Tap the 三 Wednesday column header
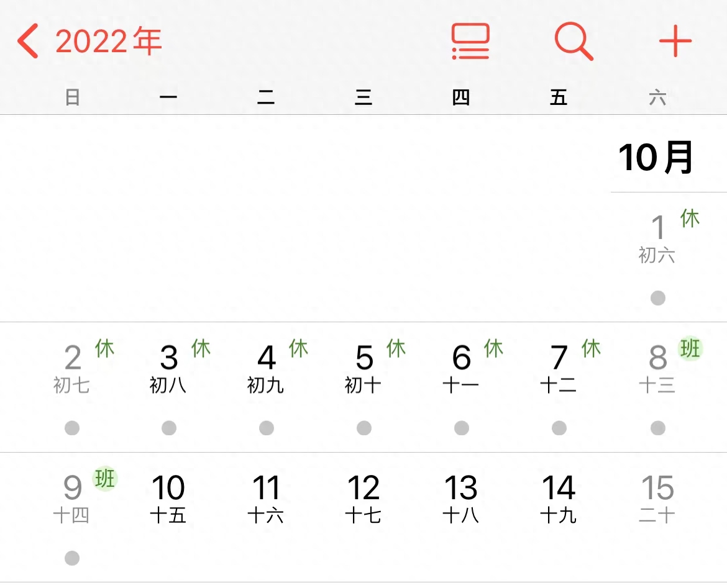Image resolution: width=727 pixels, height=588 pixels. click(363, 97)
